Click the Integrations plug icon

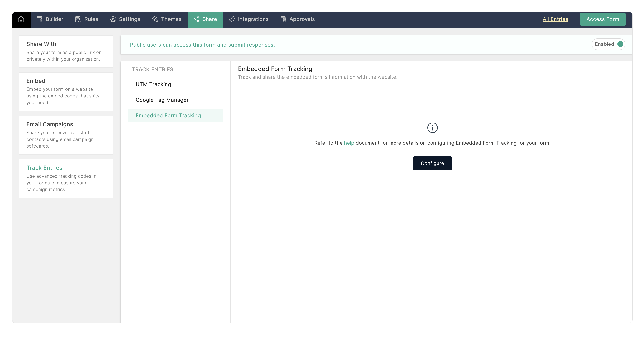232,19
